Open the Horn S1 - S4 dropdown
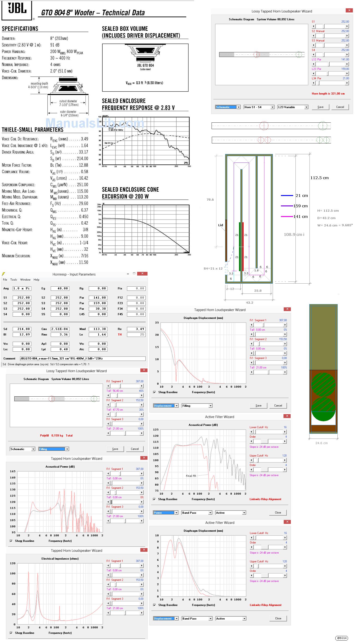This screenshot has width=360, height=644. 259,107
